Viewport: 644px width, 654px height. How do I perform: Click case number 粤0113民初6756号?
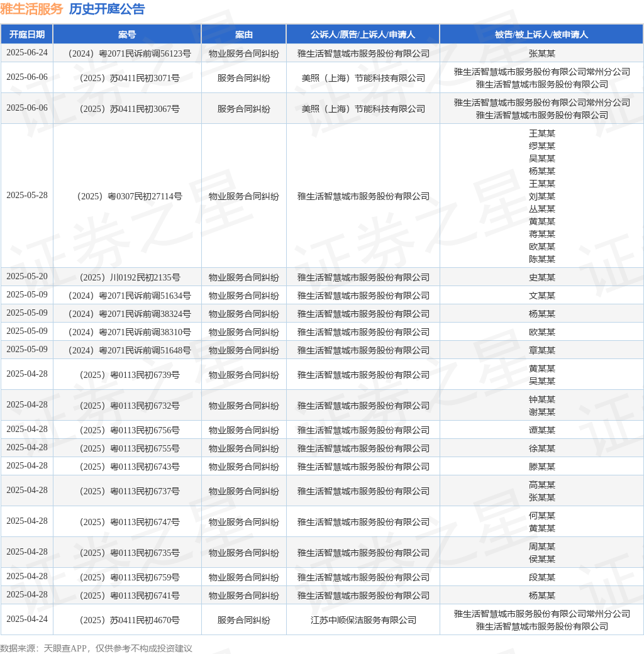tap(130, 430)
